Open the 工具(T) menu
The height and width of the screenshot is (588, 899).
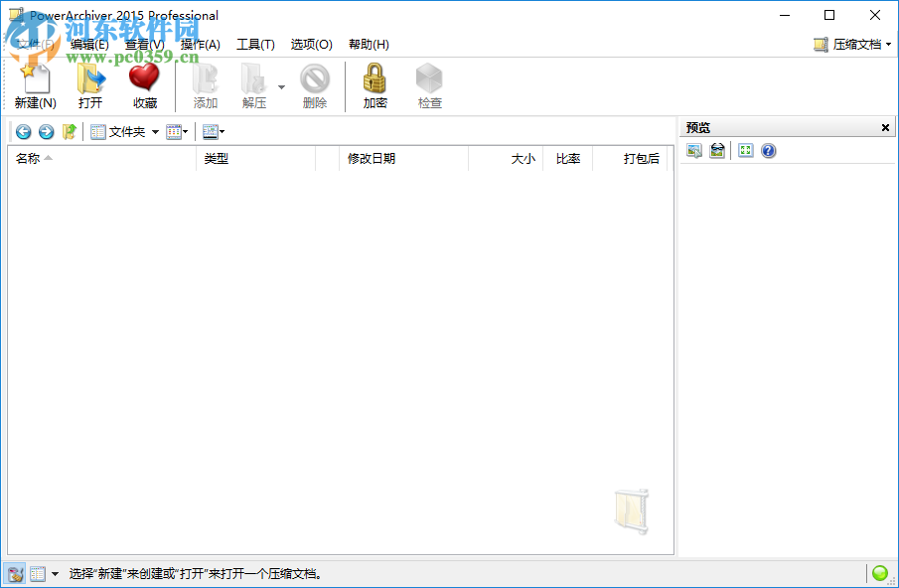(x=255, y=44)
